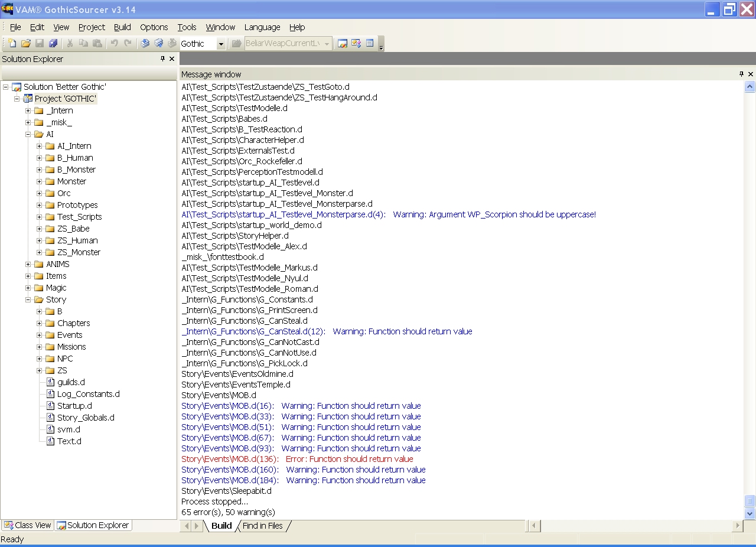Screen dimensions: 756x547
Task: Open the Gothic configuration dropdown
Action: pos(221,44)
